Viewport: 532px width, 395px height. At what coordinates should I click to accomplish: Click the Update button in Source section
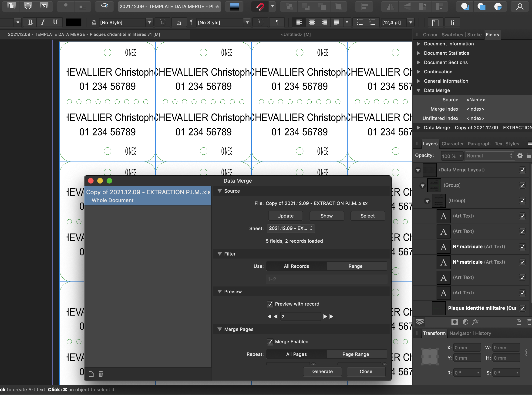pos(285,216)
